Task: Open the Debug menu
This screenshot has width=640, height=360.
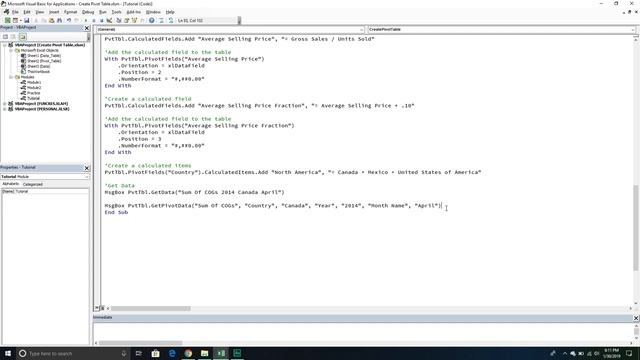Action: point(88,12)
